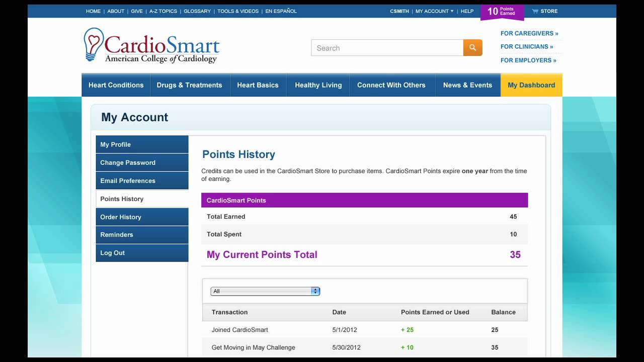Open the Store shopping cart icon
Viewport: 644px width, 362px height.
(535, 11)
